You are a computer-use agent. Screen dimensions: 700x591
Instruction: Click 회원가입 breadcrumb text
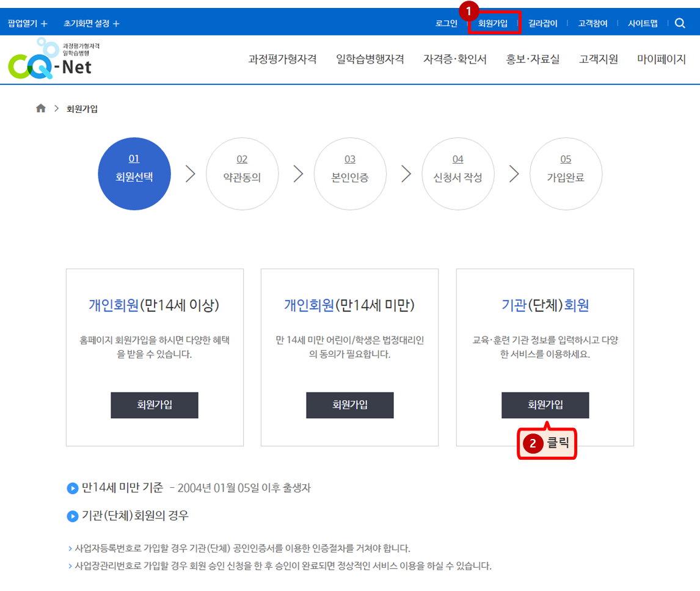tap(82, 109)
